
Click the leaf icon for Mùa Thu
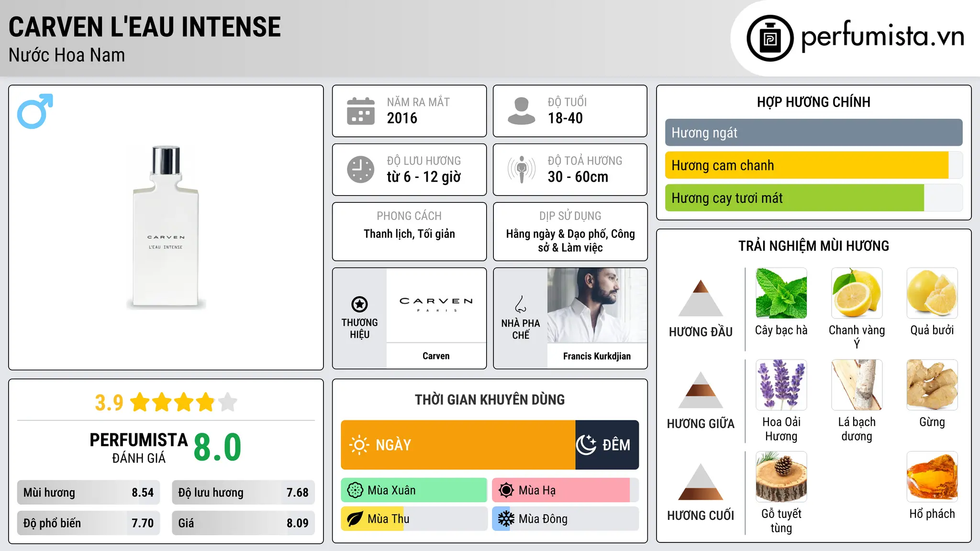[355, 519]
